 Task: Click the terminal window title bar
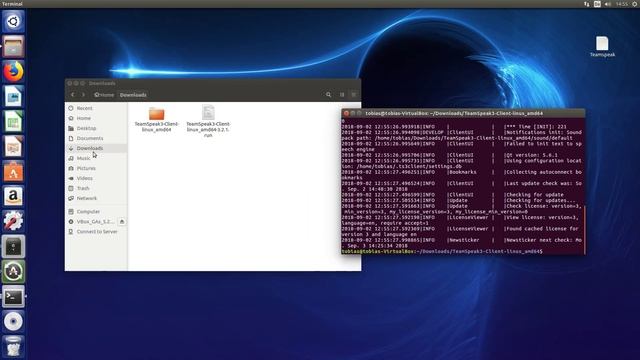click(463, 113)
